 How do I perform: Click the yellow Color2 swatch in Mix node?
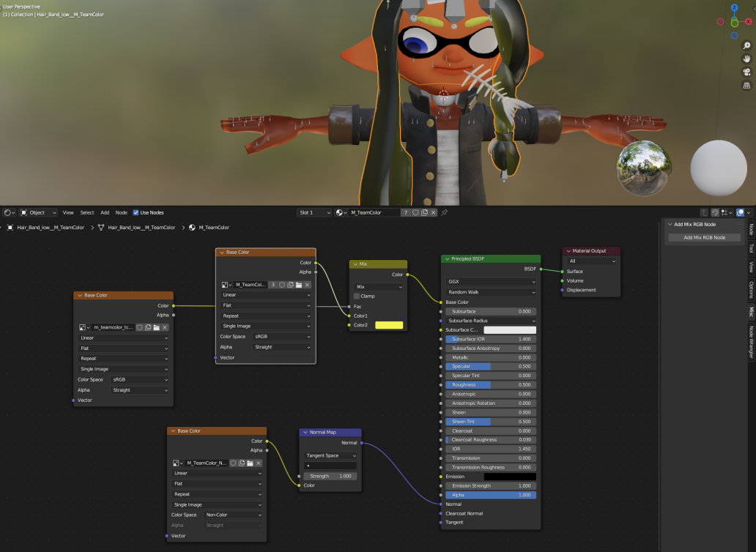388,325
